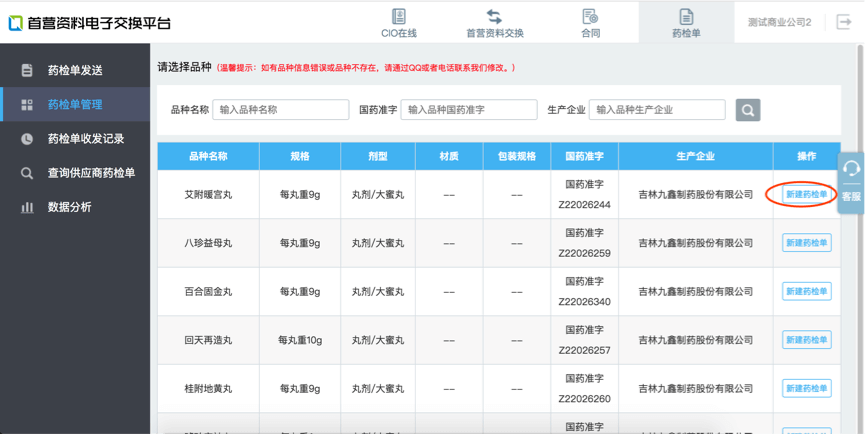The height and width of the screenshot is (434, 865).
Task: Click account name 测试商业公司2
Action: tap(779, 23)
